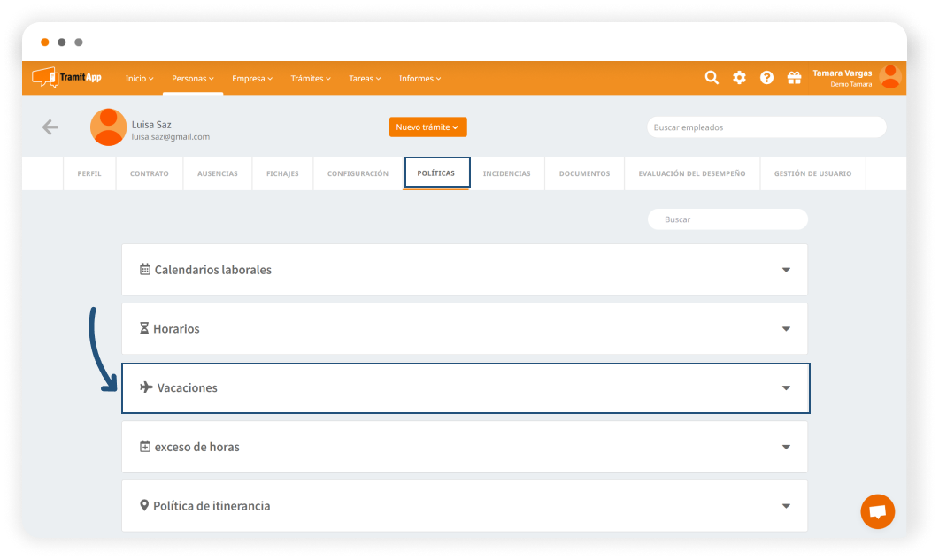Switch to the Ausencias tab
The image size is (939, 560).
(217, 173)
